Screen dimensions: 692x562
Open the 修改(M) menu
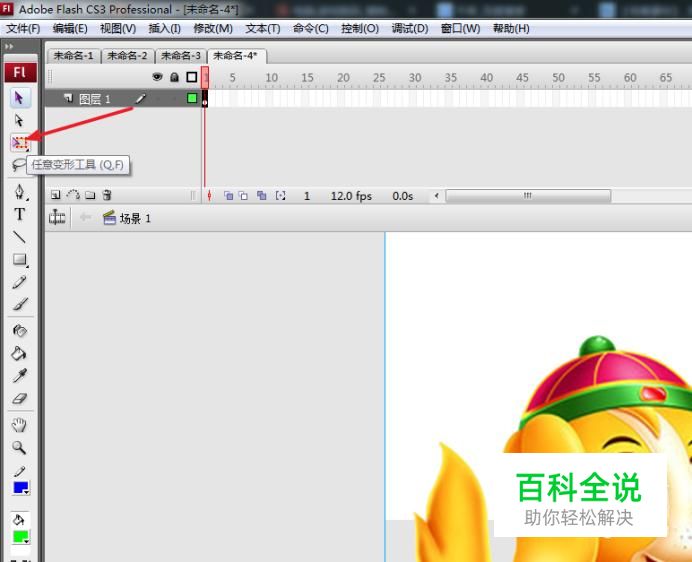[x=213, y=29]
